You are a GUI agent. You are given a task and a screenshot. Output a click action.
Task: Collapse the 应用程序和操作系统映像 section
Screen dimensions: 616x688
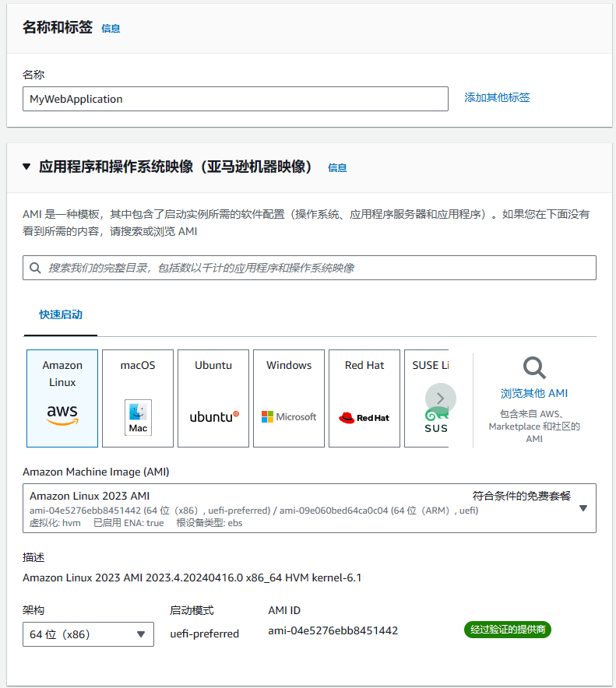coord(26,167)
